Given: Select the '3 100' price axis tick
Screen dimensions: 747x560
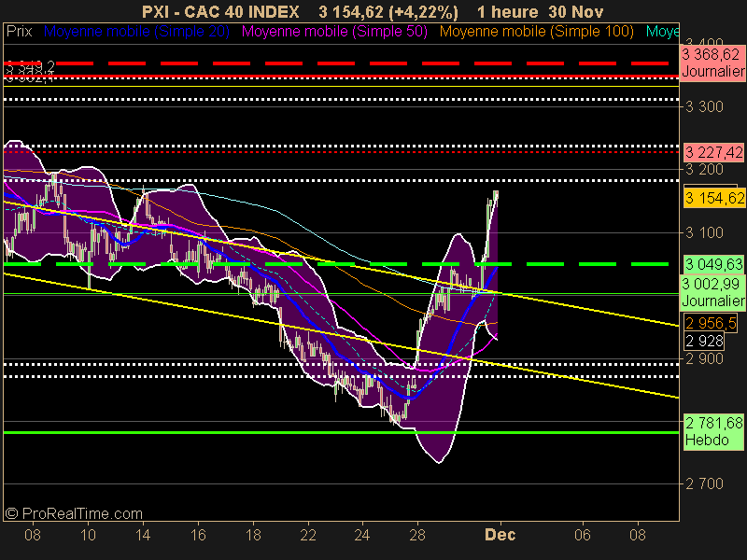Looking at the screenshot, I should pyautogui.click(x=704, y=232).
